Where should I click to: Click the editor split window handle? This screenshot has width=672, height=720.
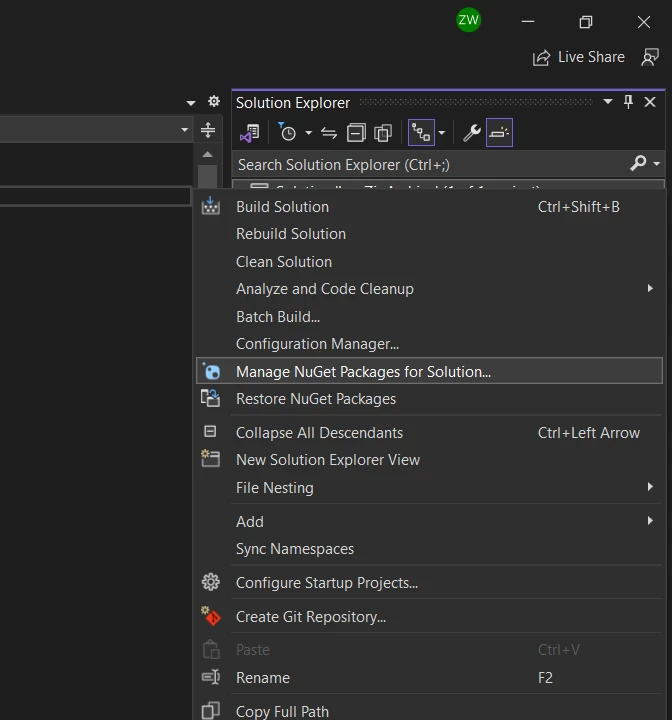[x=208, y=130]
